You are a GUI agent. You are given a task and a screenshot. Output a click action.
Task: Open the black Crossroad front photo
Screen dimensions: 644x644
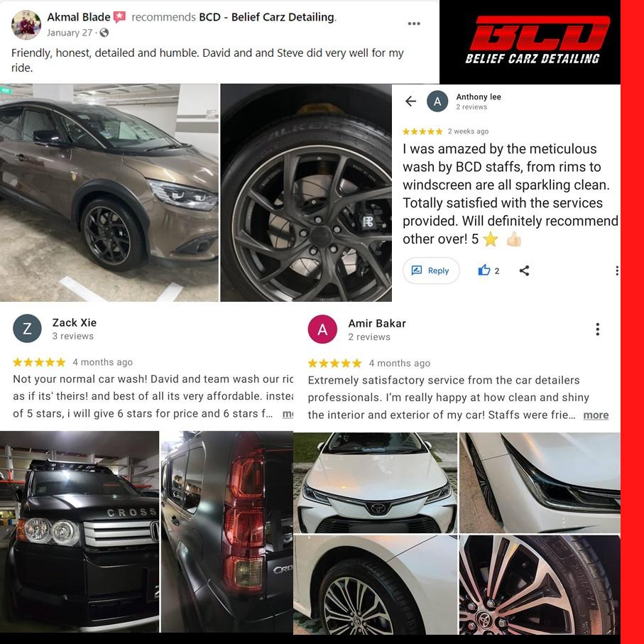pos(80,532)
